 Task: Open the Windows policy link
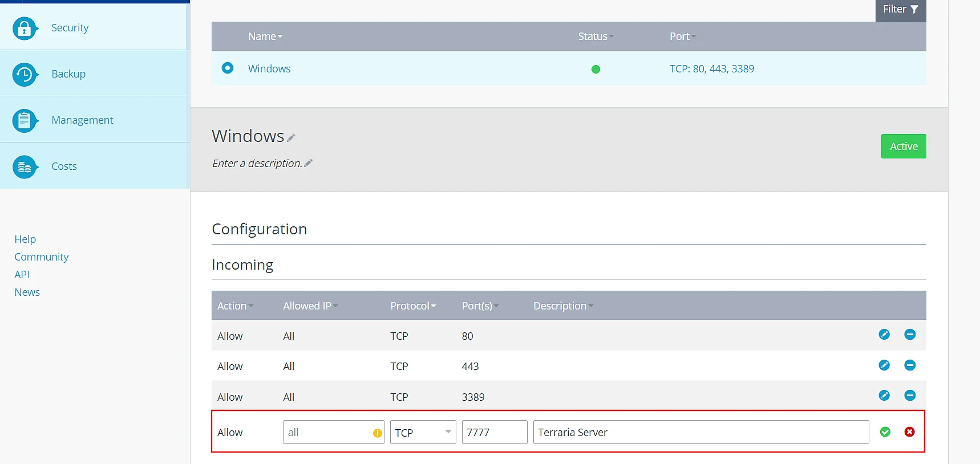click(x=269, y=68)
